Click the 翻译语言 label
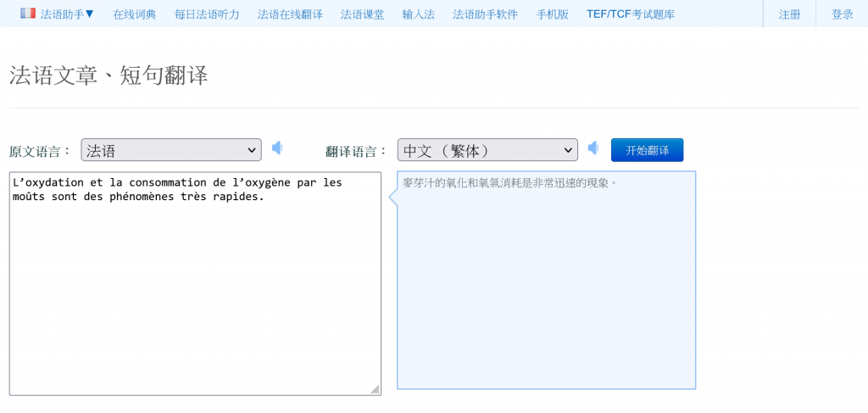Image resolution: width=868 pixels, height=413 pixels. pyautogui.click(x=357, y=151)
